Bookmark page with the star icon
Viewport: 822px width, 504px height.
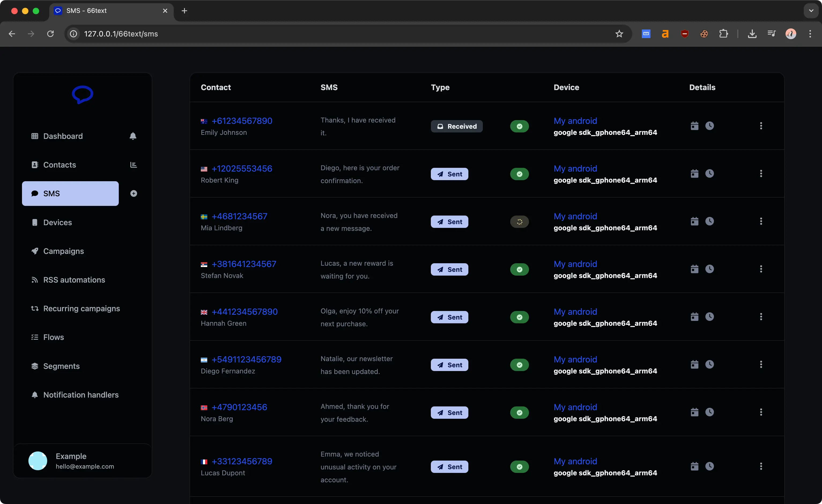pyautogui.click(x=619, y=34)
